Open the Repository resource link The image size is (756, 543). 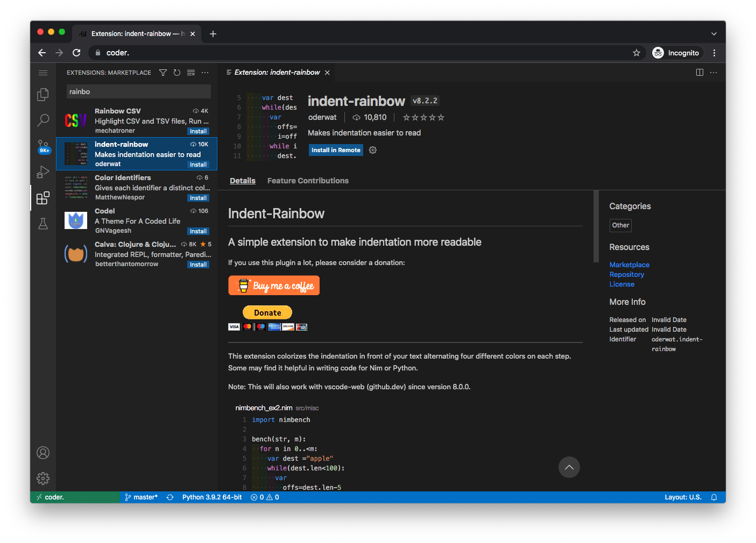tap(626, 275)
